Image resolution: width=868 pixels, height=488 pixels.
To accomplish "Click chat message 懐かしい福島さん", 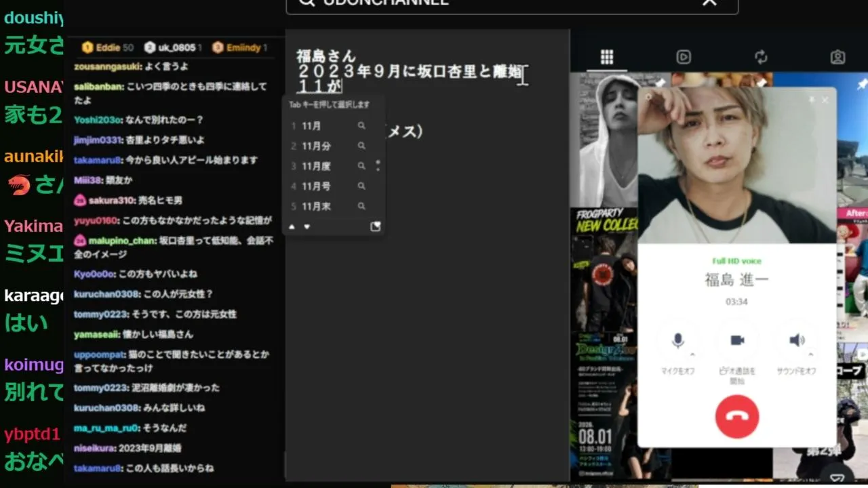I will [157, 334].
